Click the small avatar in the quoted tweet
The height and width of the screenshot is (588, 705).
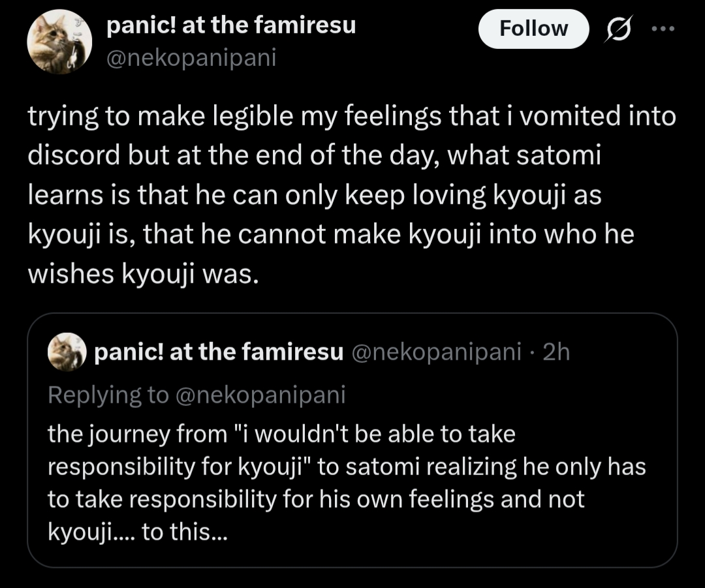(x=67, y=352)
